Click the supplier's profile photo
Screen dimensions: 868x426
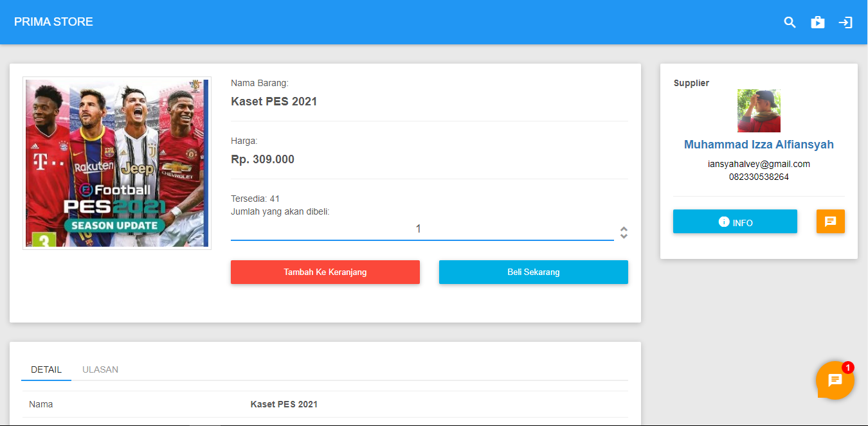[759, 111]
